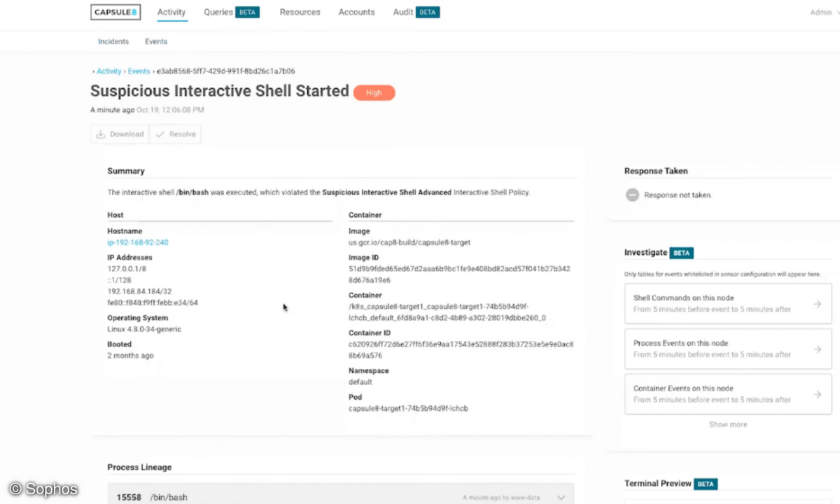Viewport: 840px width, 504px height.
Task: Click hostname link ip-192-168-92-240
Action: (138, 242)
